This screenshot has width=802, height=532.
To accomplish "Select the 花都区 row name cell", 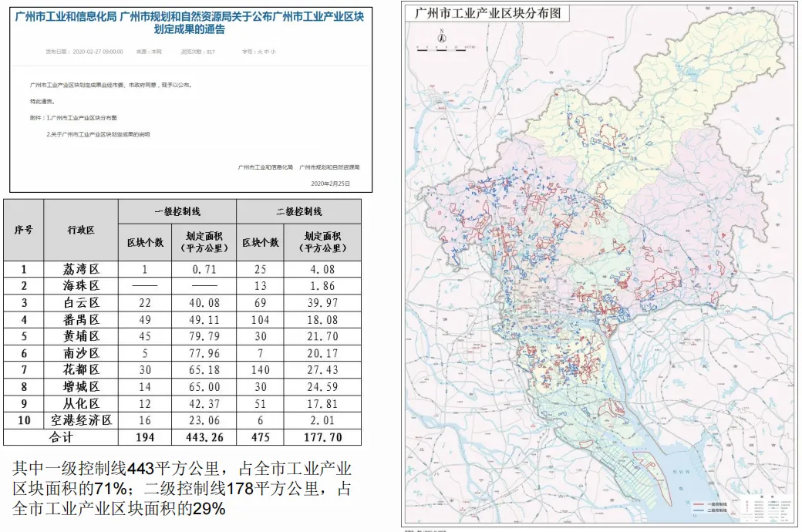I will (81, 370).
